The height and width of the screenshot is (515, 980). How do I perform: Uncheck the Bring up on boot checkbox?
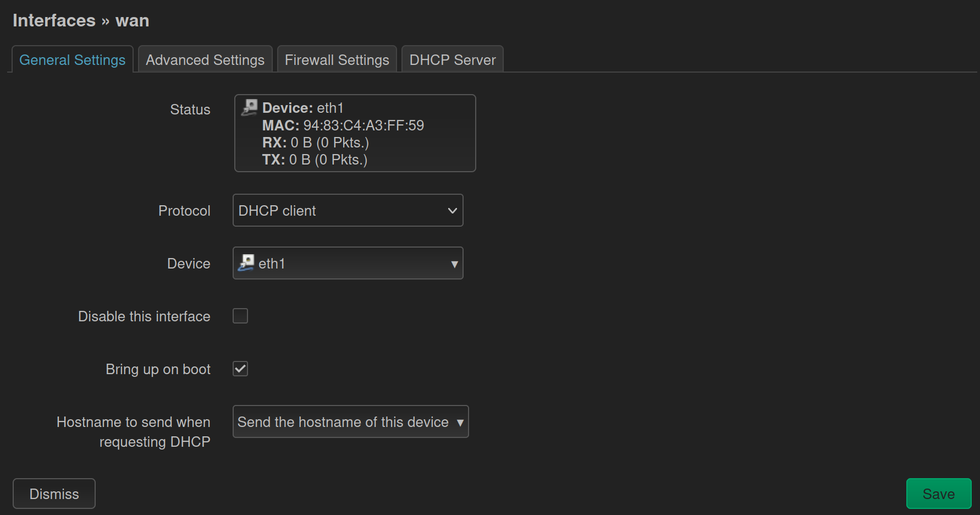click(x=240, y=369)
